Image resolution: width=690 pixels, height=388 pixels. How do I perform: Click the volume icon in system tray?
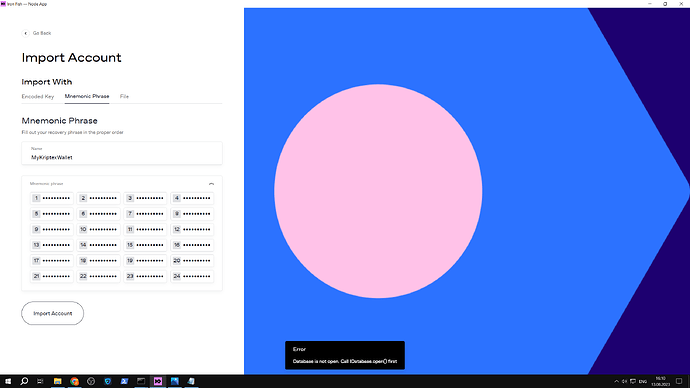point(624,381)
